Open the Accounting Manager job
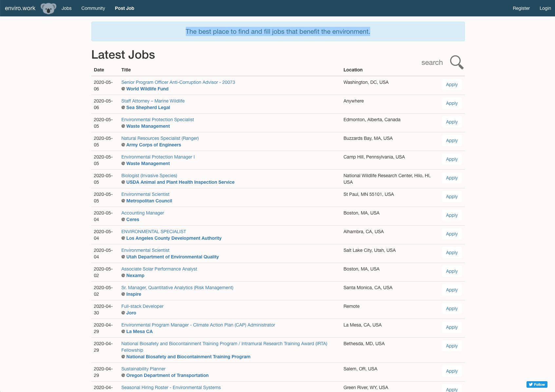The image size is (555, 392). (143, 213)
